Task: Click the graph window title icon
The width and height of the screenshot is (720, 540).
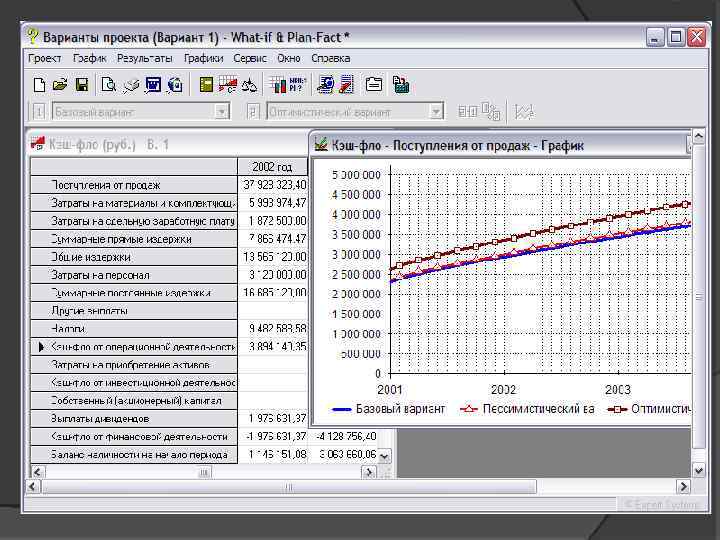Action: 321,145
